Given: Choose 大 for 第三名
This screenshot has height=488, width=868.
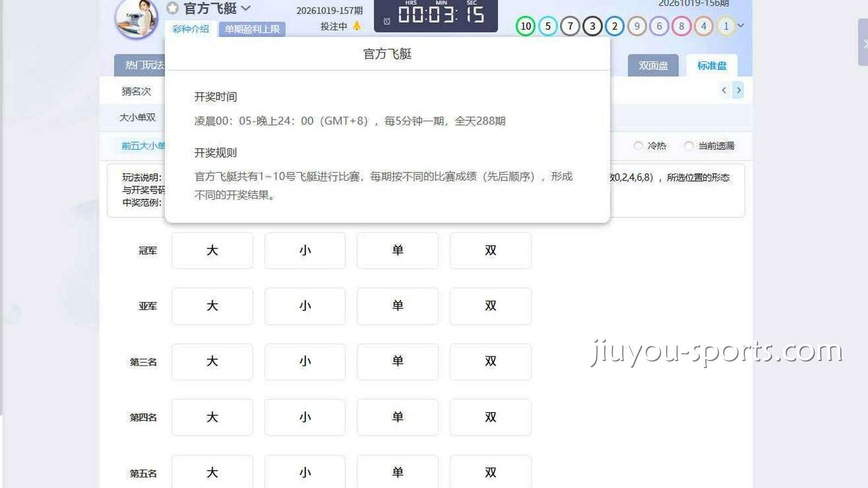Looking at the screenshot, I should click(x=212, y=362).
